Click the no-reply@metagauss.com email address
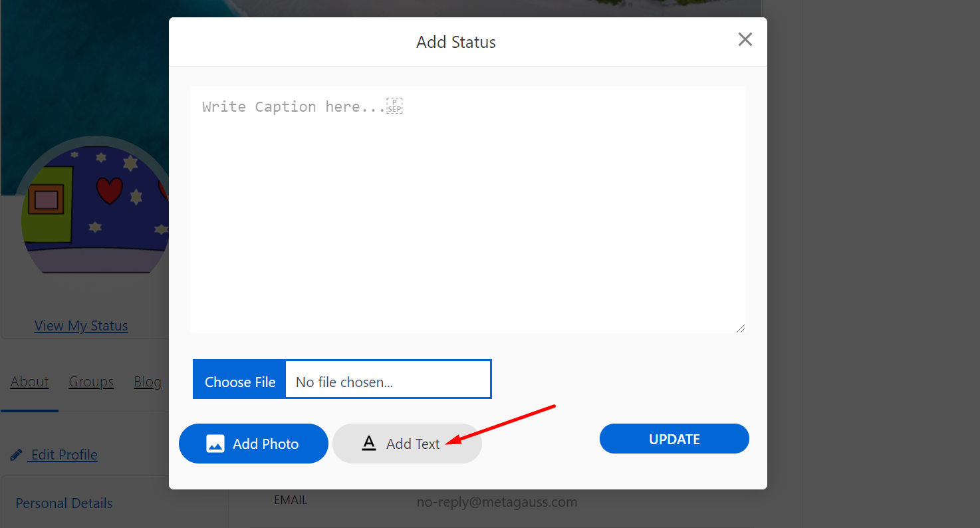This screenshot has width=980, height=528. point(497,502)
